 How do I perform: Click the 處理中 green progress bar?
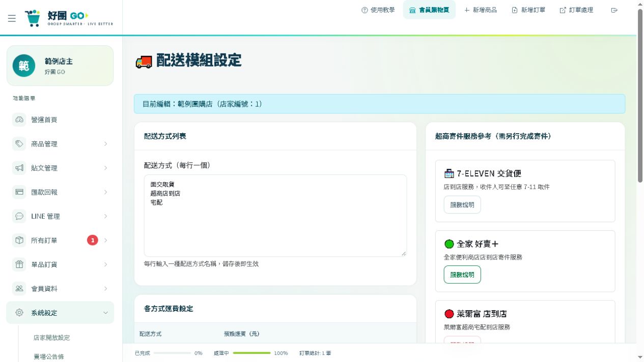(252, 353)
